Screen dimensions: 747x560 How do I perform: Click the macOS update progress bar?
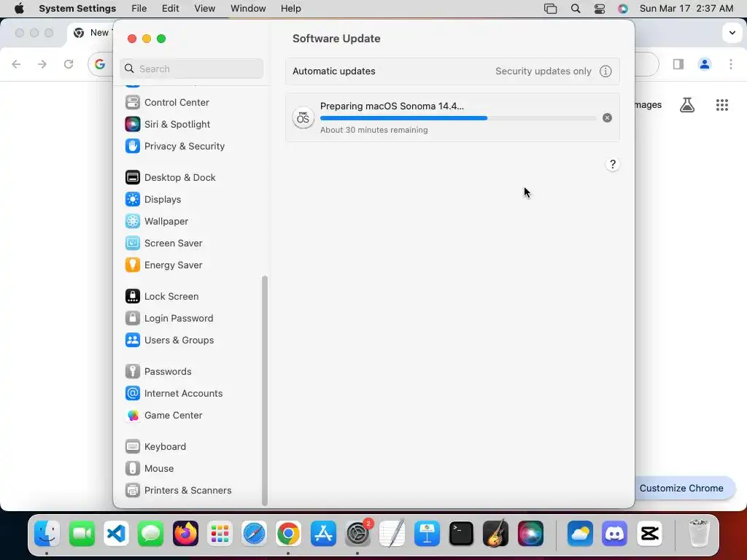(x=458, y=118)
